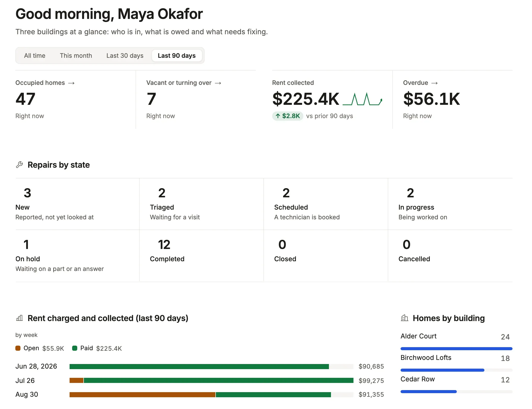
Task: Select the All time range tab
Action: click(35, 55)
